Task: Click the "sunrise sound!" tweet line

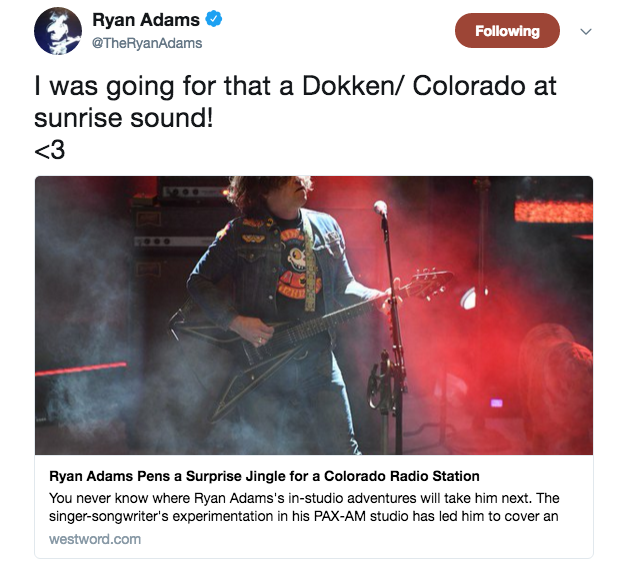Action: pyautogui.click(x=124, y=118)
